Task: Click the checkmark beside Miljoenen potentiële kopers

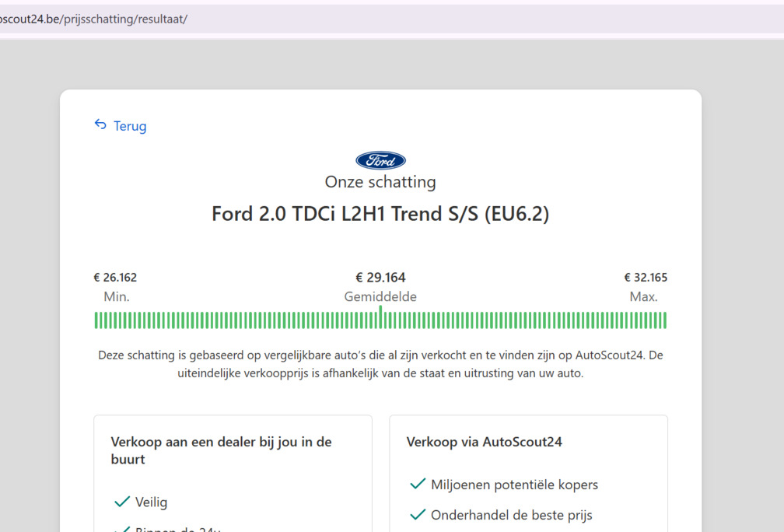Action: [418, 484]
